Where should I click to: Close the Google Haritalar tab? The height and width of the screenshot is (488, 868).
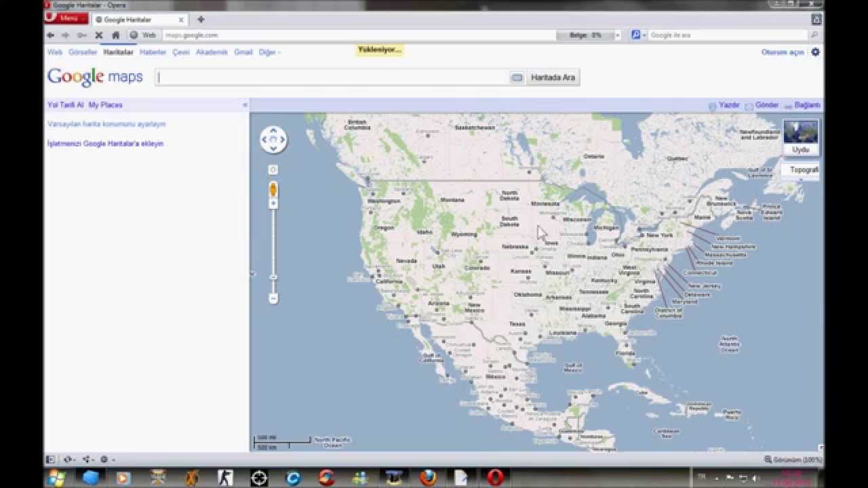click(x=181, y=20)
